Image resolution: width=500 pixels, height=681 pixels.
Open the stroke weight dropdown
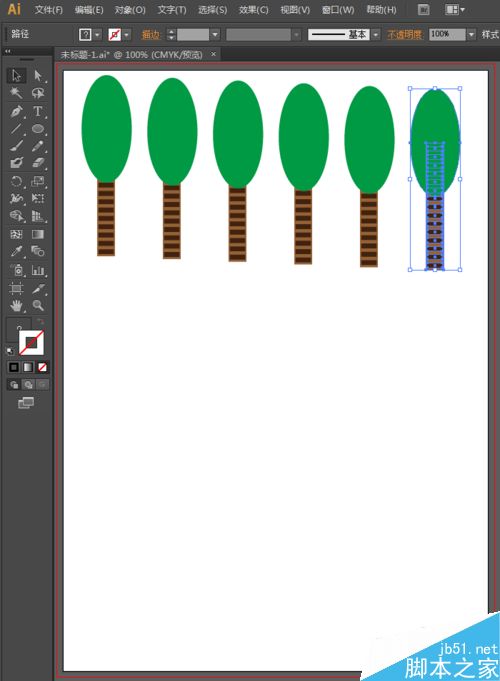[215, 35]
